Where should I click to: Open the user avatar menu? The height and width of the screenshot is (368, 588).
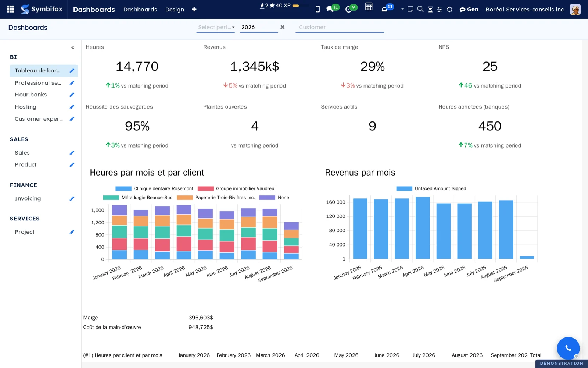[x=575, y=9]
